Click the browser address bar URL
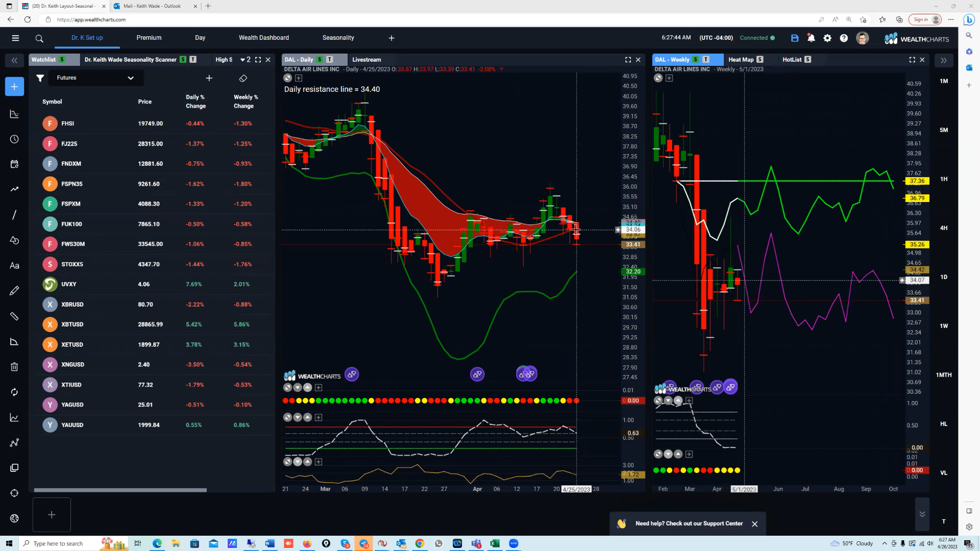 (x=91, y=19)
